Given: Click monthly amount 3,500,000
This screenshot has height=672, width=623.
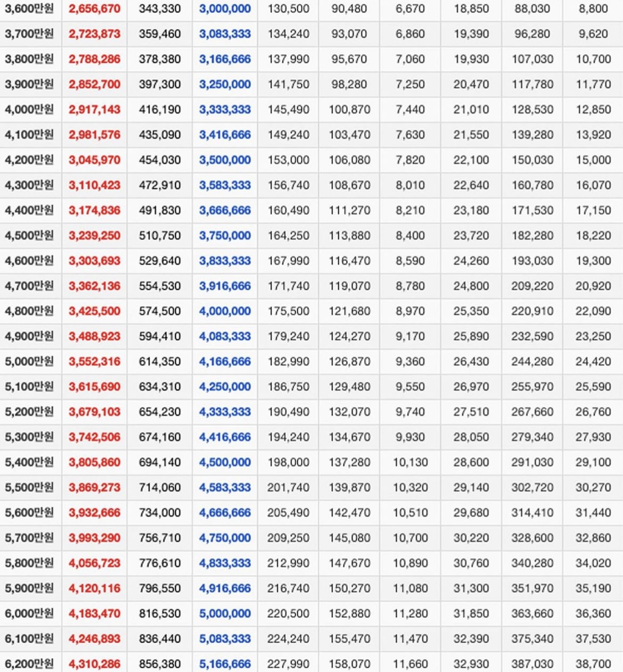Looking at the screenshot, I should [x=225, y=160].
